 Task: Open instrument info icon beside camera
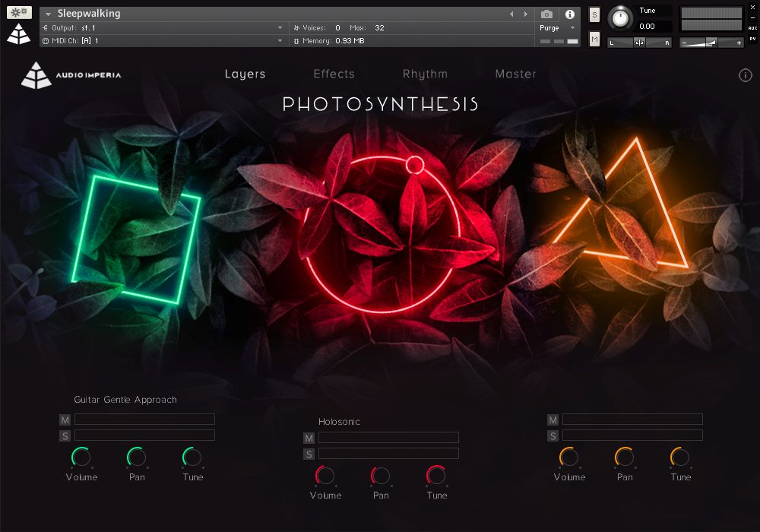click(x=570, y=14)
